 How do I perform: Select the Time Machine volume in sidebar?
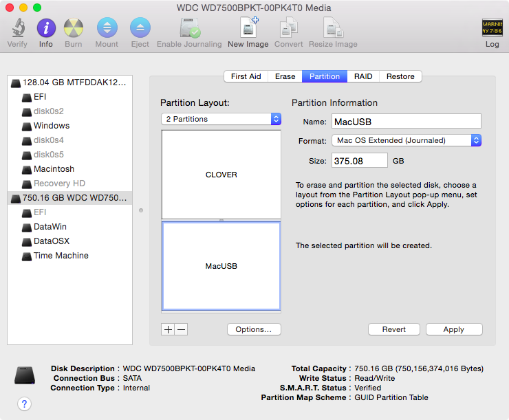[x=61, y=256]
